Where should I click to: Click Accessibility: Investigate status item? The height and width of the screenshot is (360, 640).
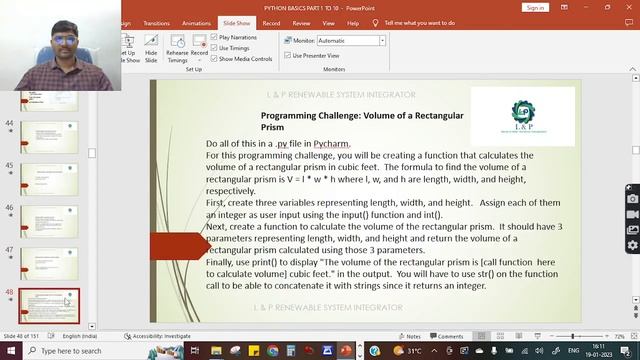pos(158,336)
